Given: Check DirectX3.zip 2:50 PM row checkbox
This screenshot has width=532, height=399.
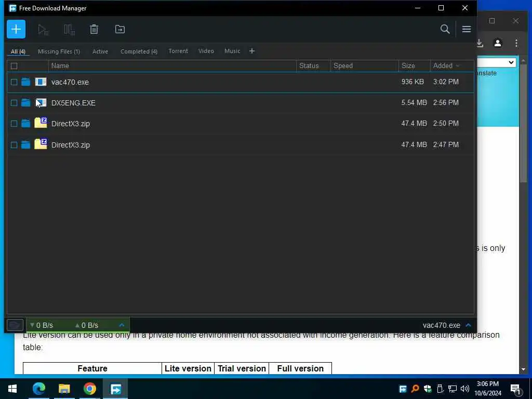Looking at the screenshot, I should point(14,124).
